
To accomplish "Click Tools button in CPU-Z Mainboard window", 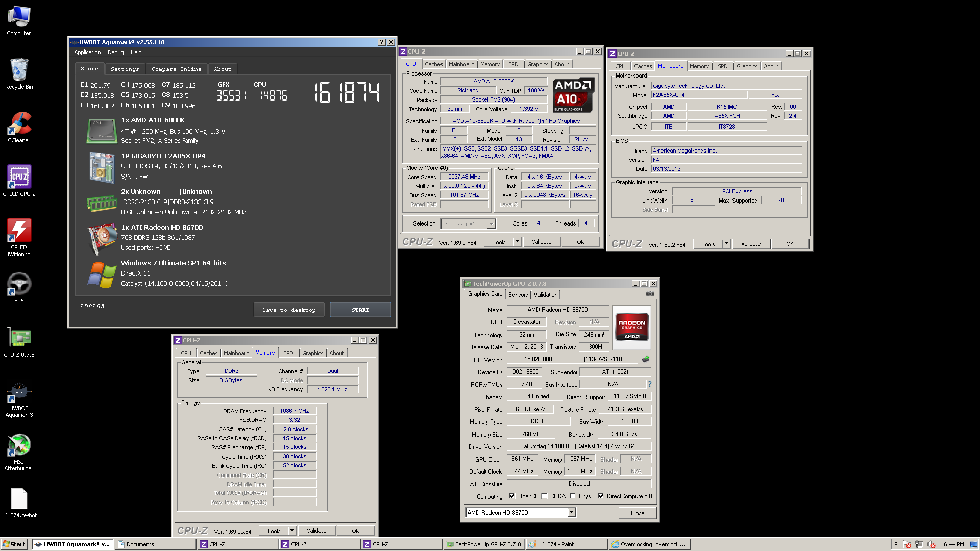I will click(x=708, y=244).
